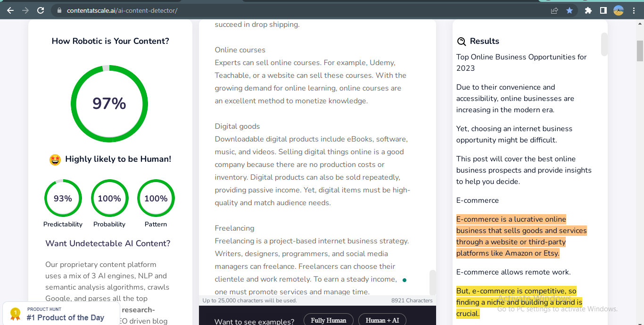
Task: Click the 'Highly likely to be Human!' verdict
Action: [x=118, y=159]
